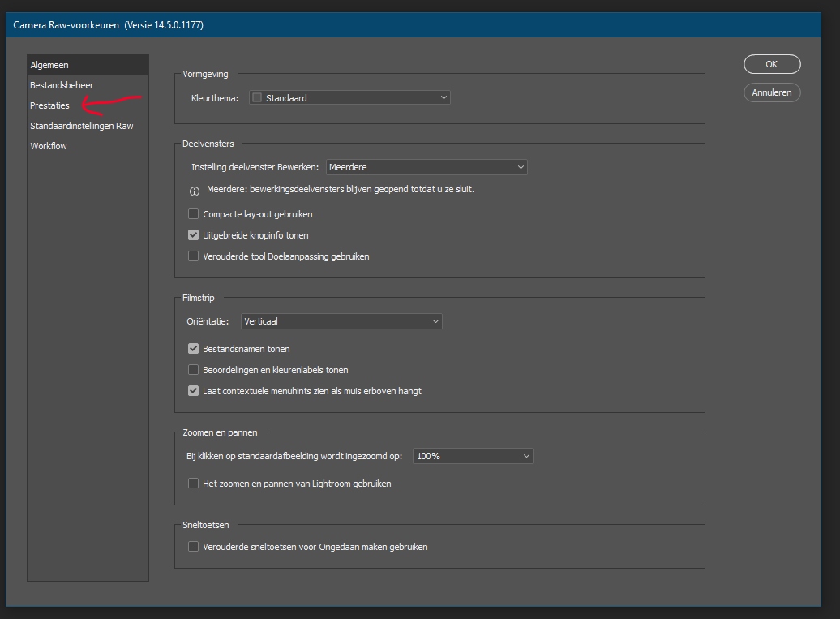Click the 'Filmstrip' group heading
The height and width of the screenshot is (619, 840).
click(x=198, y=298)
